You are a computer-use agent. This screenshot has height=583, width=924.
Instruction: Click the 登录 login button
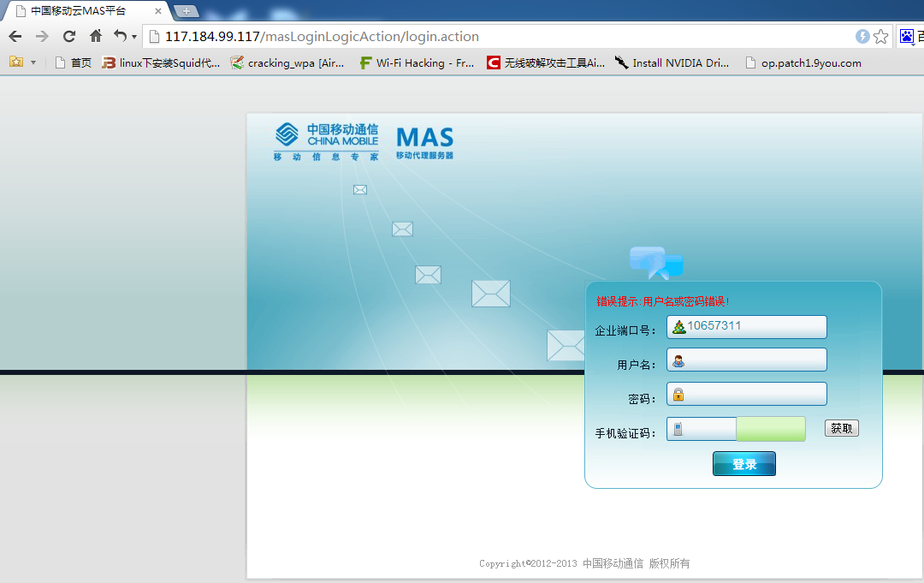744,463
